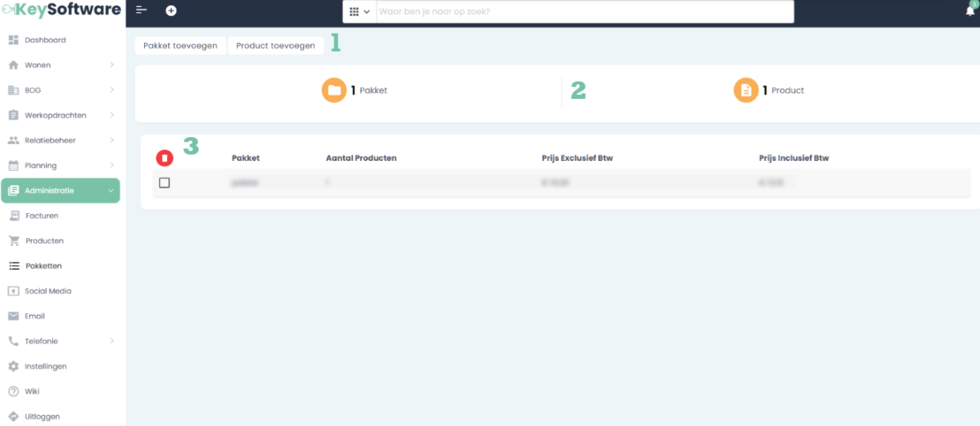Click the 'Prijs Exclusief Btw' column header
980x426 pixels.
tap(577, 159)
